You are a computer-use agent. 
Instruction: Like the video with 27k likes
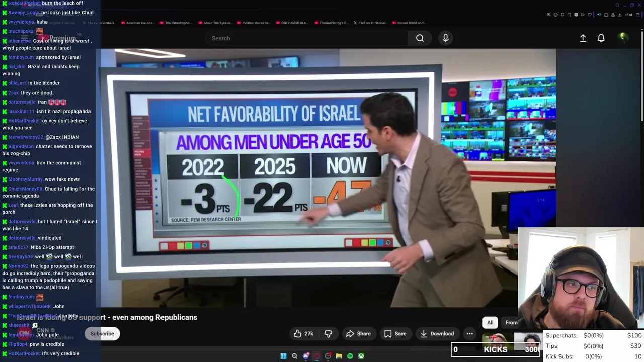[x=303, y=333]
